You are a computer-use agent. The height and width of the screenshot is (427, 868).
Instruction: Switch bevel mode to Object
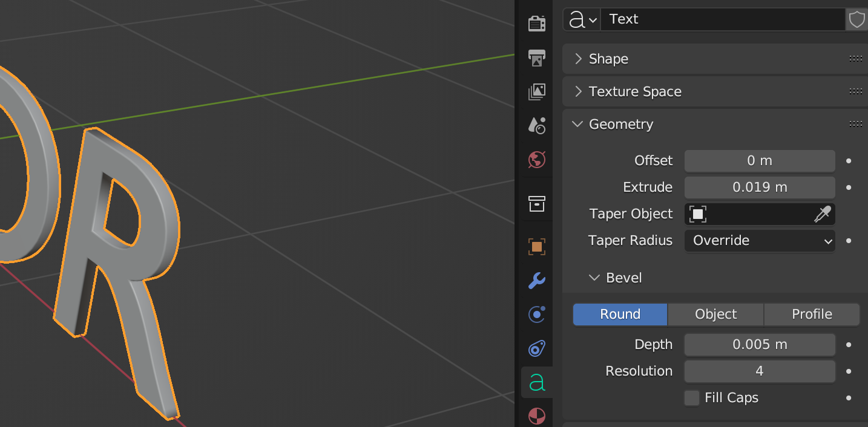(x=715, y=315)
